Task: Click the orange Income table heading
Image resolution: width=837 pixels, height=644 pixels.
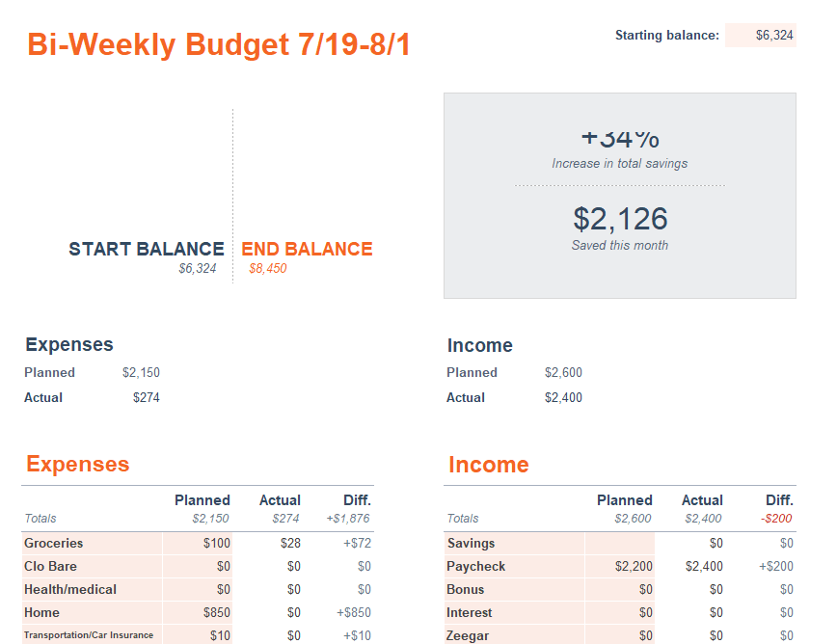Action: 488,465
